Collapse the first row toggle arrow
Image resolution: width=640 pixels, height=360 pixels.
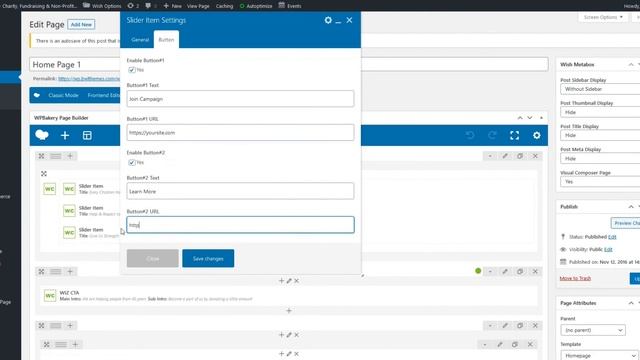pyautogui.click(x=490, y=156)
